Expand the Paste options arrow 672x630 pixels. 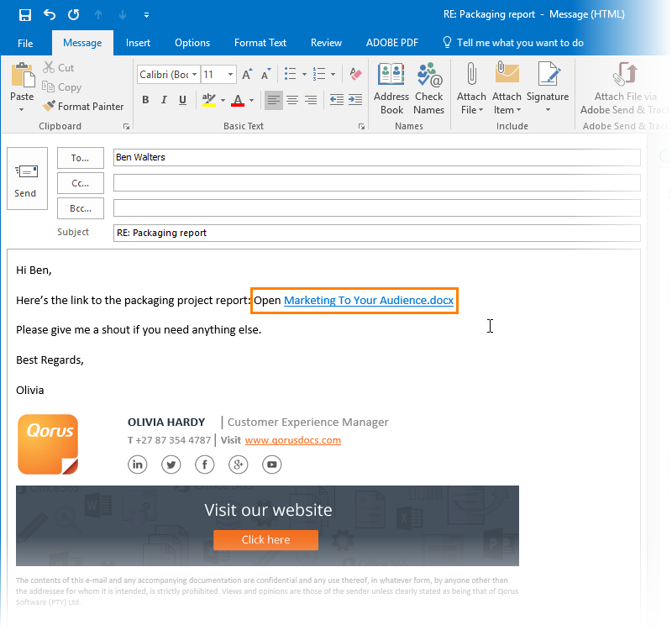[x=22, y=110]
